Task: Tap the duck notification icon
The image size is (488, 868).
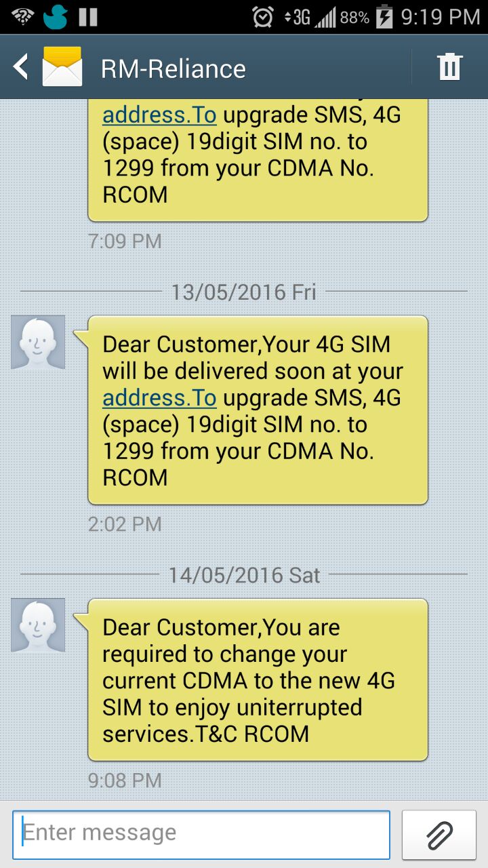Action: pyautogui.click(x=56, y=17)
